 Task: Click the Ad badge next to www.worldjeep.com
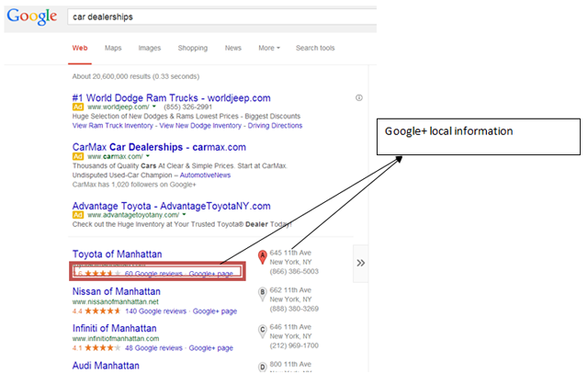pos(78,107)
